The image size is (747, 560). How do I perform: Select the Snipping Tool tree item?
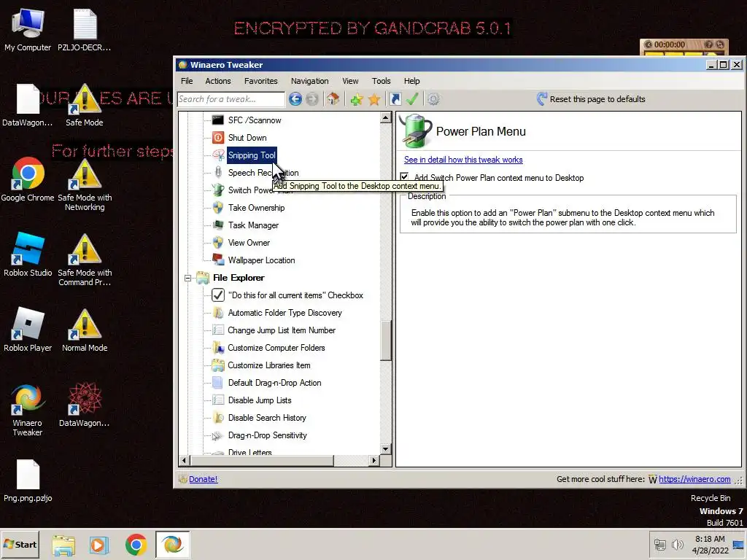(252, 155)
